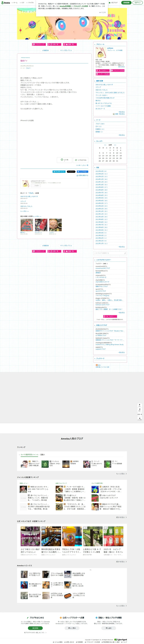Open the 尼短編 ( 1 ) theme
This screenshot has width=144, height=644.
coord(99,132)
